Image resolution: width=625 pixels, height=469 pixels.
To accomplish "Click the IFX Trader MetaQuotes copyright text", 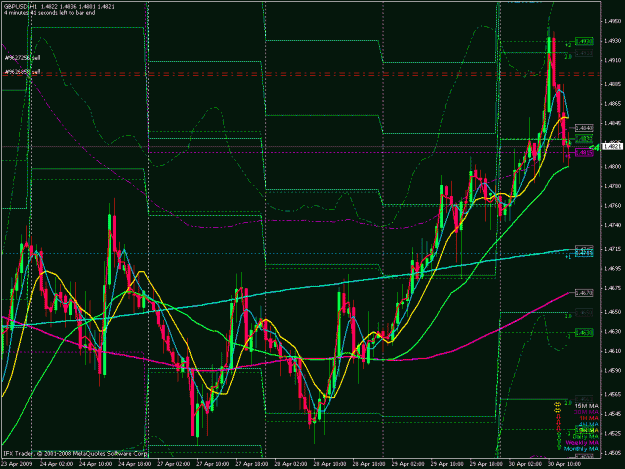I will tap(75, 453).
